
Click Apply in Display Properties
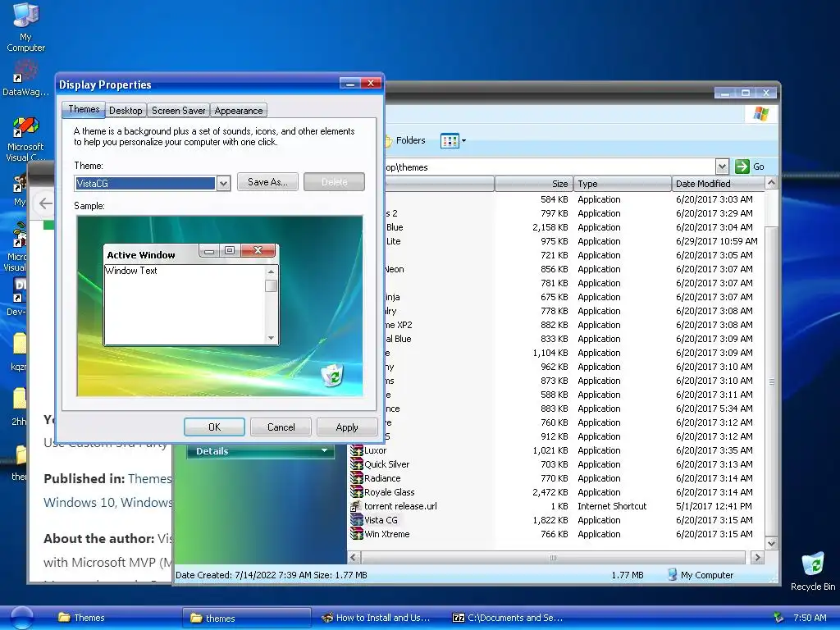[x=347, y=427]
